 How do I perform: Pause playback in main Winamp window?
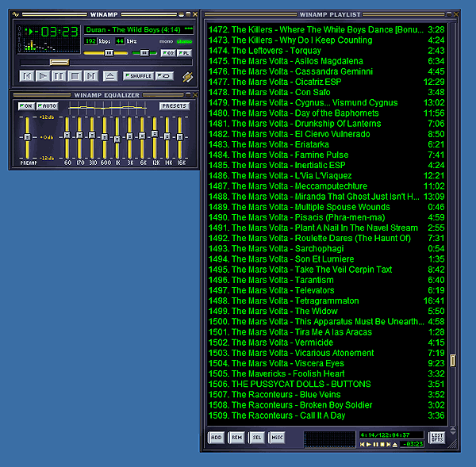click(59, 76)
